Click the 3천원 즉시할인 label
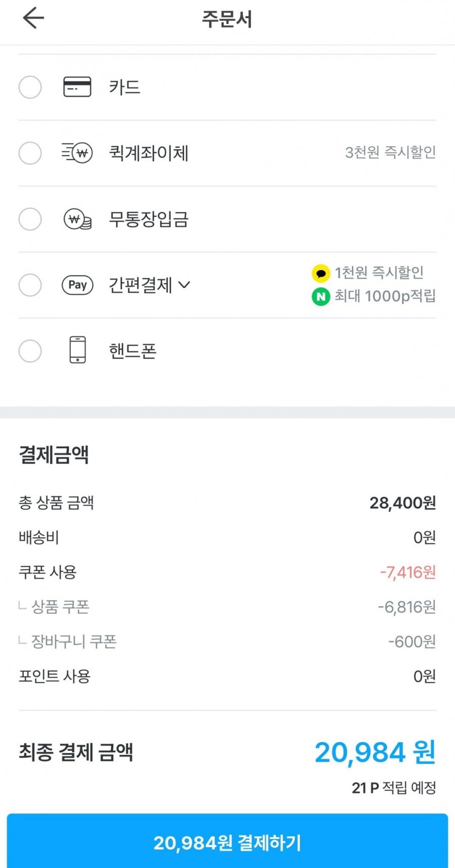Screen dimensions: 455x868 [x=390, y=152]
